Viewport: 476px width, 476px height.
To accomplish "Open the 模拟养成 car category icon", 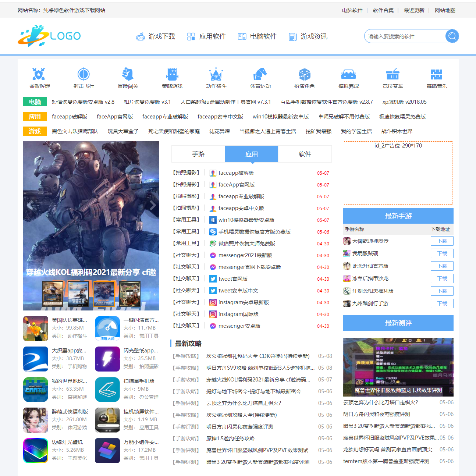I will (x=348, y=74).
